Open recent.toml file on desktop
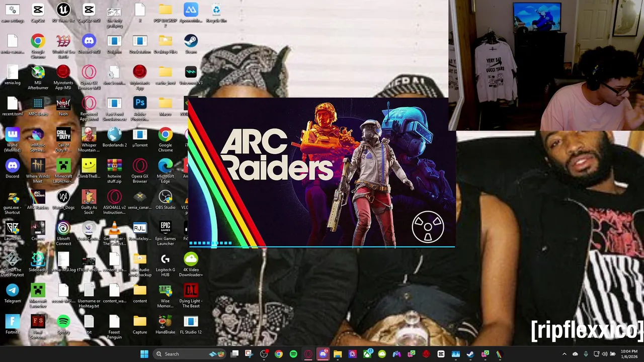 tap(13, 107)
